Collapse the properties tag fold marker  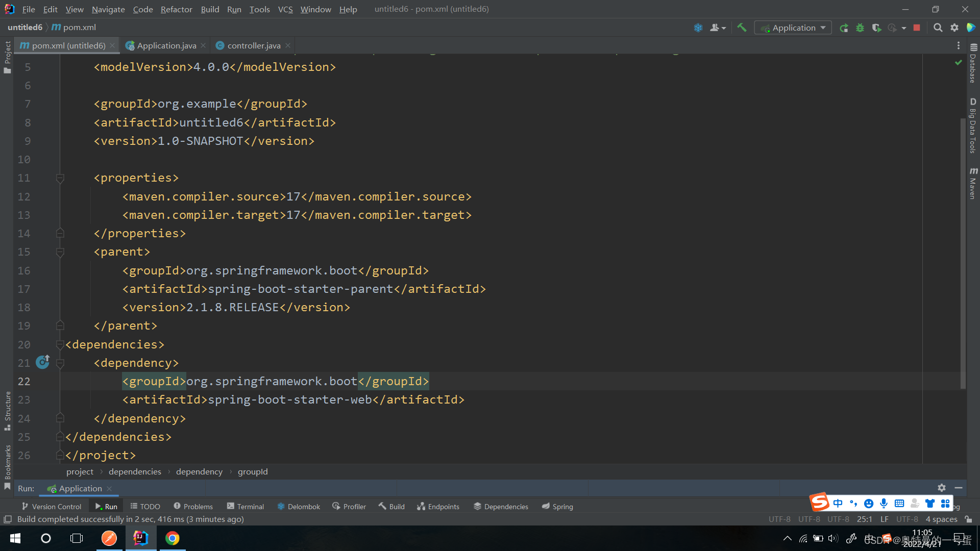60,178
